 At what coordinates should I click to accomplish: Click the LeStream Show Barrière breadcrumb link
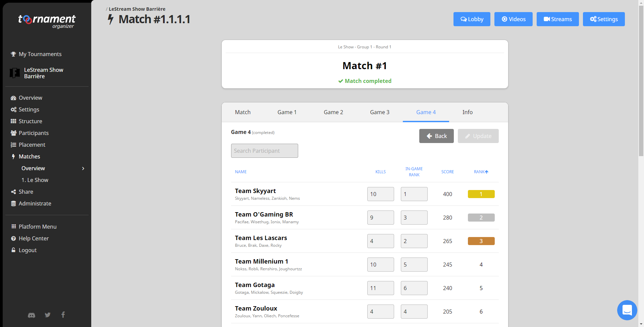tap(137, 9)
